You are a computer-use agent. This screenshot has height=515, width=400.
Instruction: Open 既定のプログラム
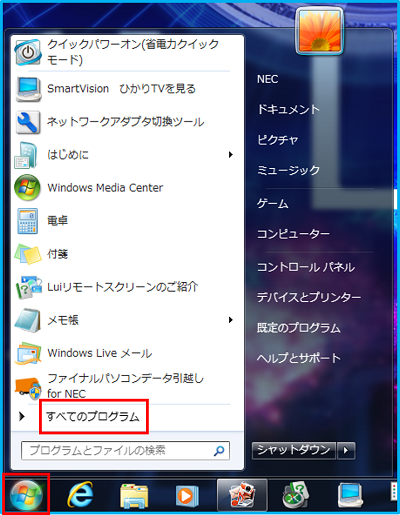[299, 328]
